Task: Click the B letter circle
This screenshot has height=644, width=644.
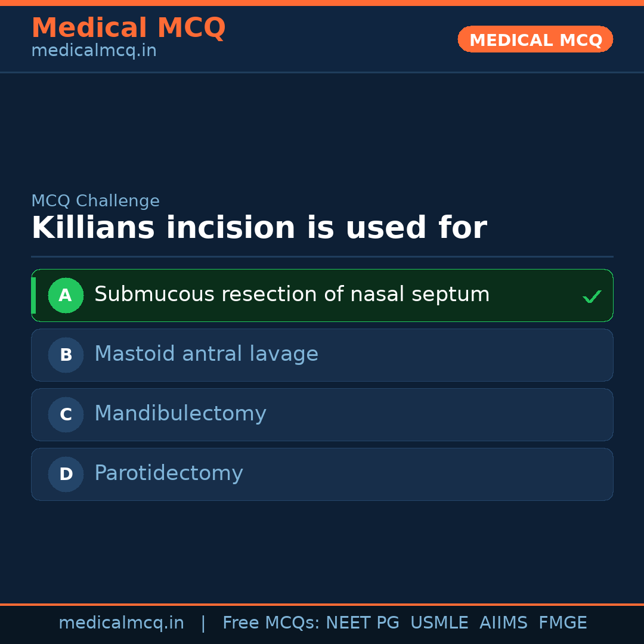Action: [x=66, y=355]
